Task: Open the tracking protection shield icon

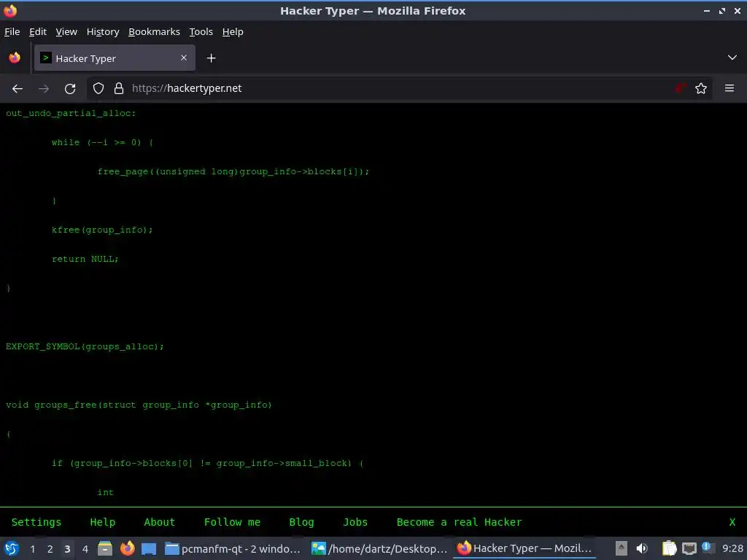Action: click(x=98, y=88)
